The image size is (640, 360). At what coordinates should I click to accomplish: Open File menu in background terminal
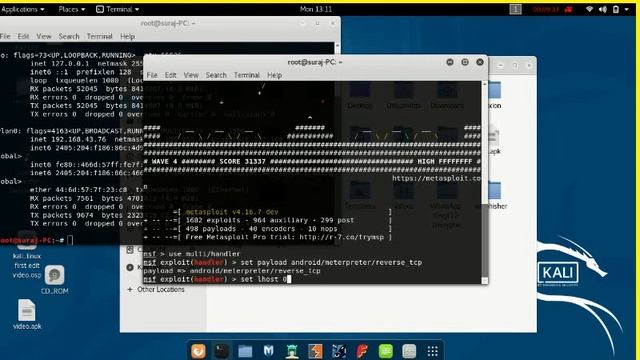5,36
